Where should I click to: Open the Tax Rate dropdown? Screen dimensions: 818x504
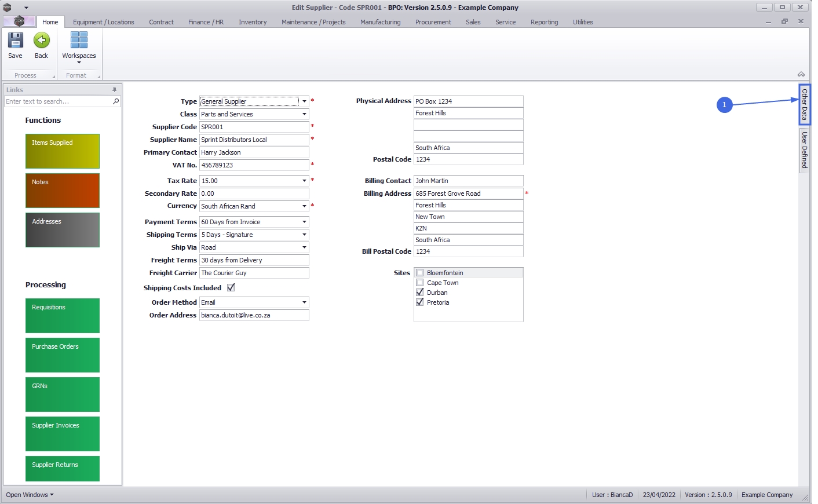(304, 181)
